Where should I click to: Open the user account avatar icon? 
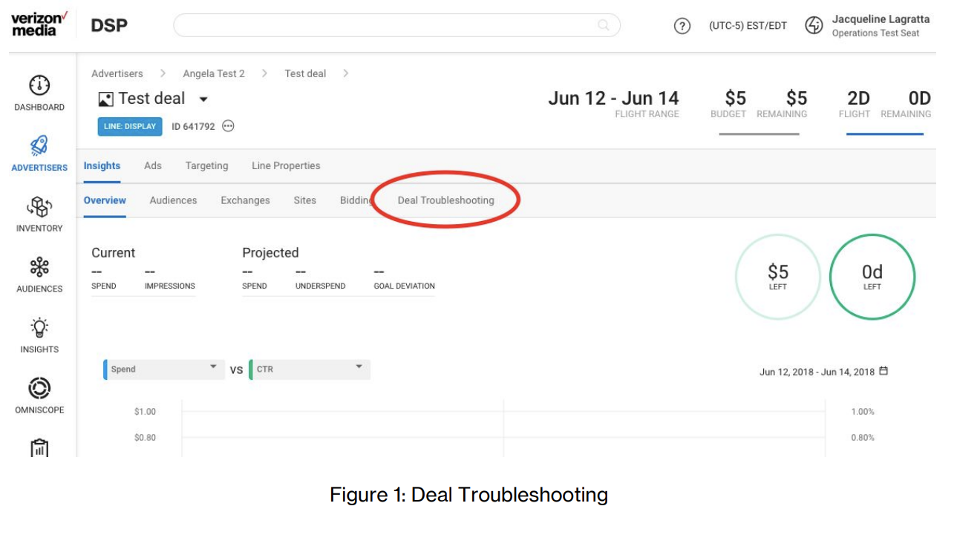coord(814,25)
